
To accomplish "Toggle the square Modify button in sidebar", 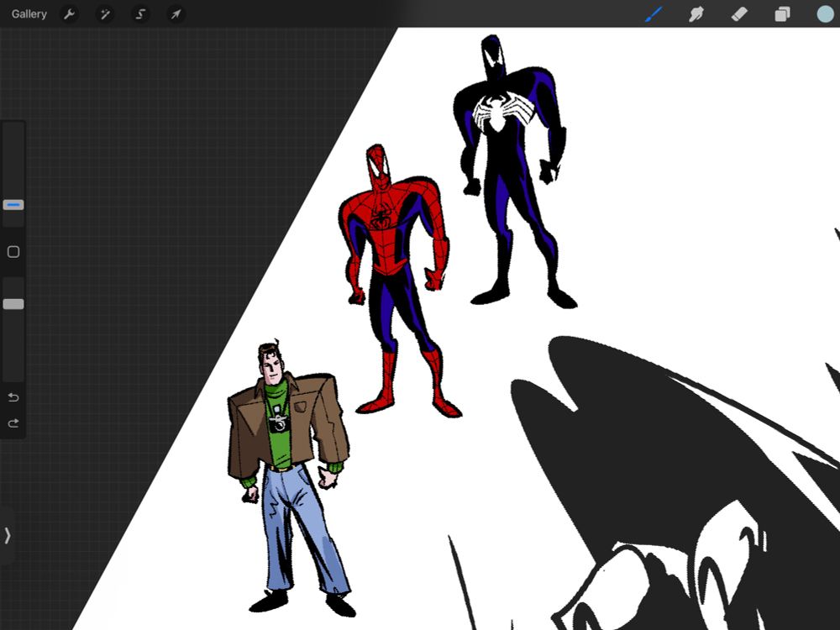I will 13,252.
